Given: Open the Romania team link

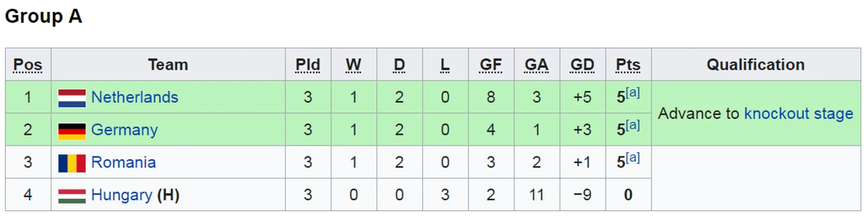Looking at the screenshot, I should click(123, 163).
